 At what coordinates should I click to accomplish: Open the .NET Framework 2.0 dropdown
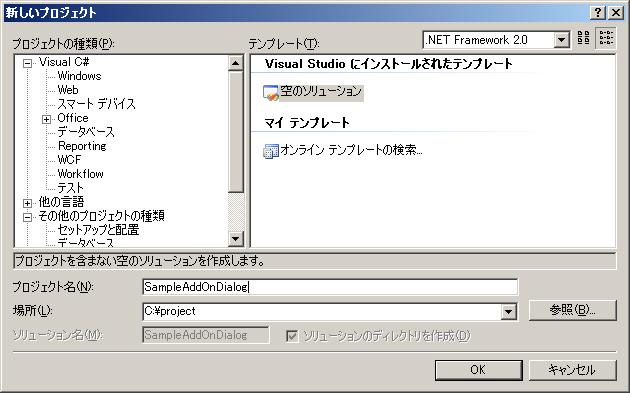point(561,40)
